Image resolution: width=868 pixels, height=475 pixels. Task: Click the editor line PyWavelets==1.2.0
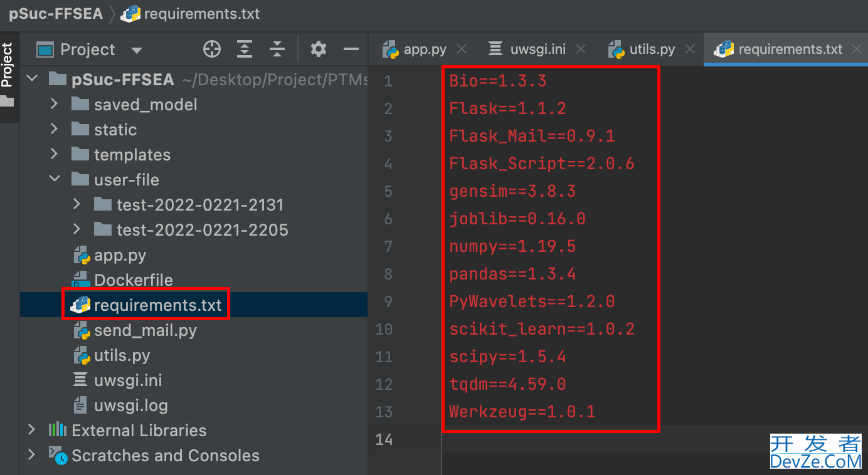tap(532, 301)
